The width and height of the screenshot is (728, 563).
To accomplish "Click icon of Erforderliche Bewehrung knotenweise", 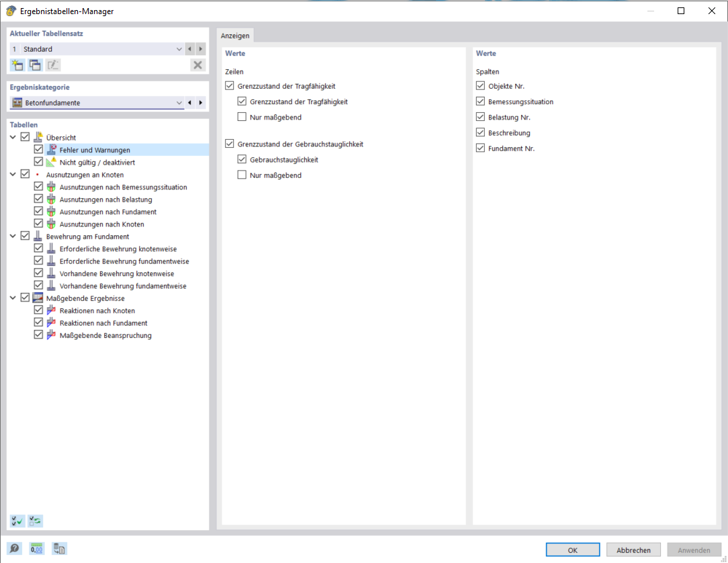I will coord(52,249).
